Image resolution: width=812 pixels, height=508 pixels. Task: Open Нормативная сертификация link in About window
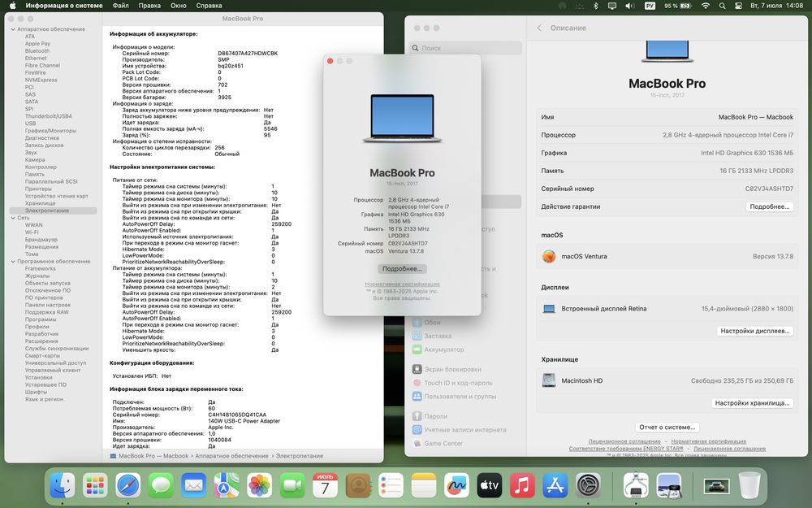pos(403,284)
